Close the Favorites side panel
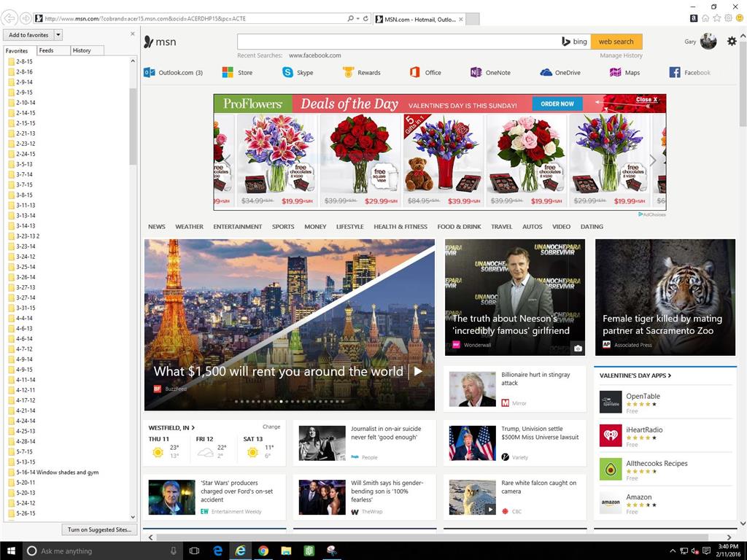The width and height of the screenshot is (747, 560). coord(133,34)
